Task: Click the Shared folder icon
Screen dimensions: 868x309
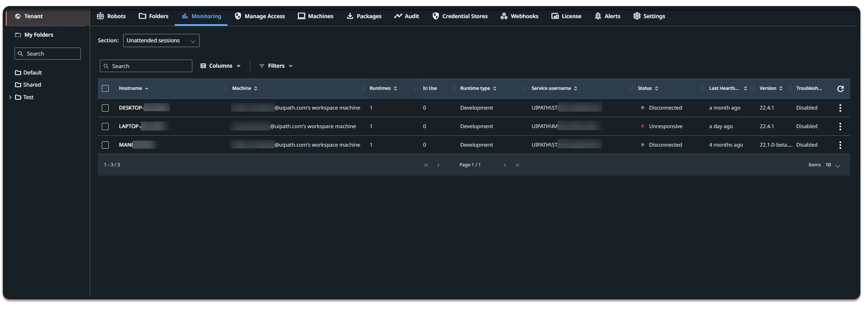Action: 18,85
